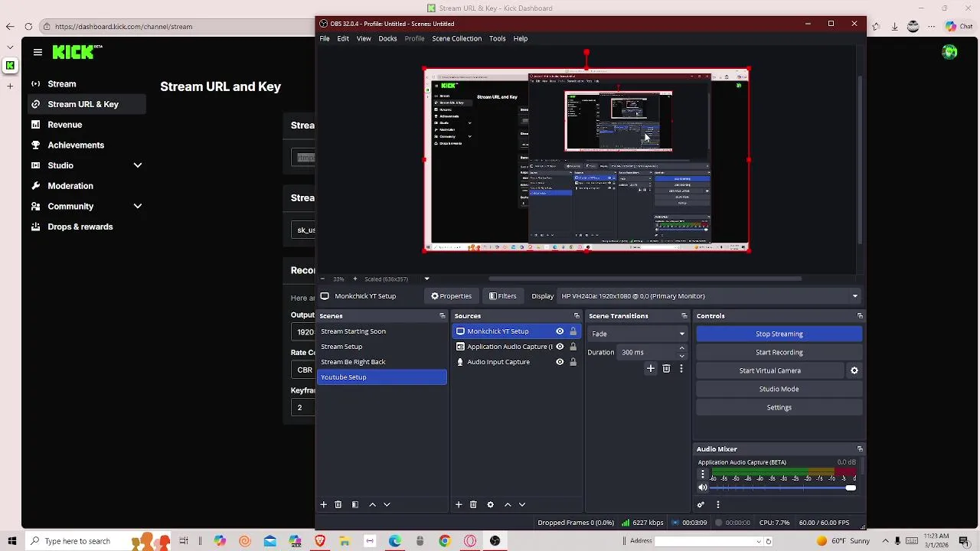Hide the Application Audio Capture source
Image resolution: width=980 pixels, height=551 pixels.
click(560, 347)
